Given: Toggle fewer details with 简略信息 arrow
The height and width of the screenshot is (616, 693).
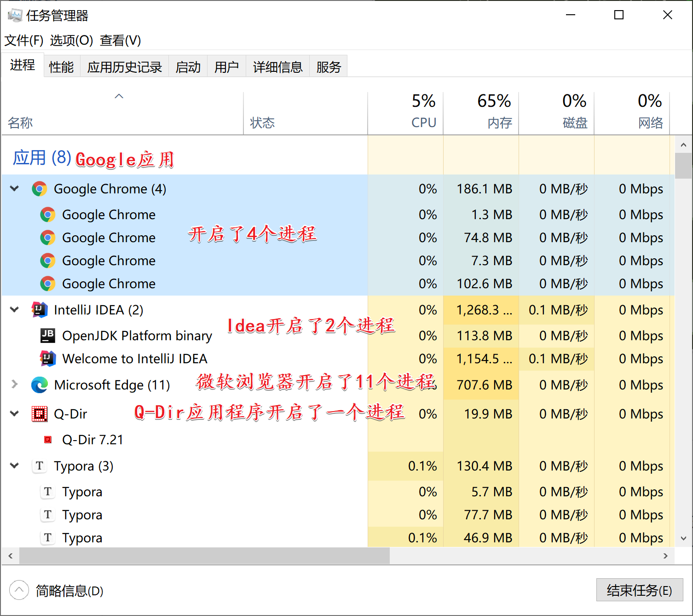Looking at the screenshot, I should click(x=19, y=590).
